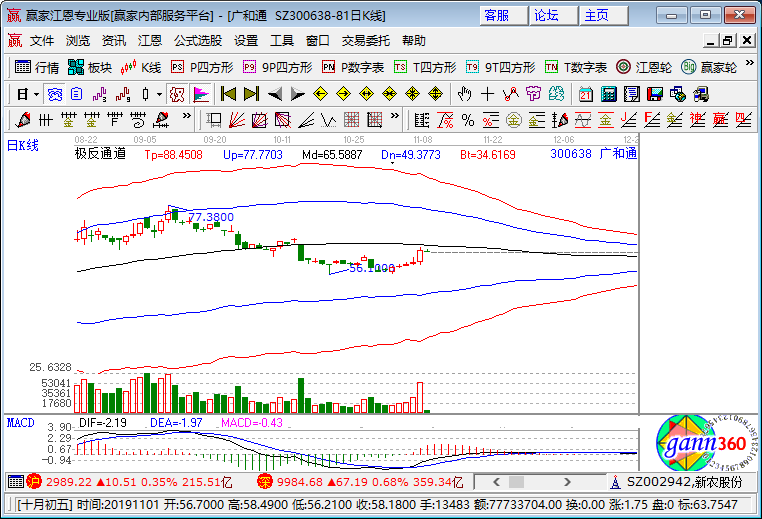Viewport: 762px width, 519px height.
Task: Select the red dotted grid square tool
Action: pyautogui.click(x=351, y=120)
